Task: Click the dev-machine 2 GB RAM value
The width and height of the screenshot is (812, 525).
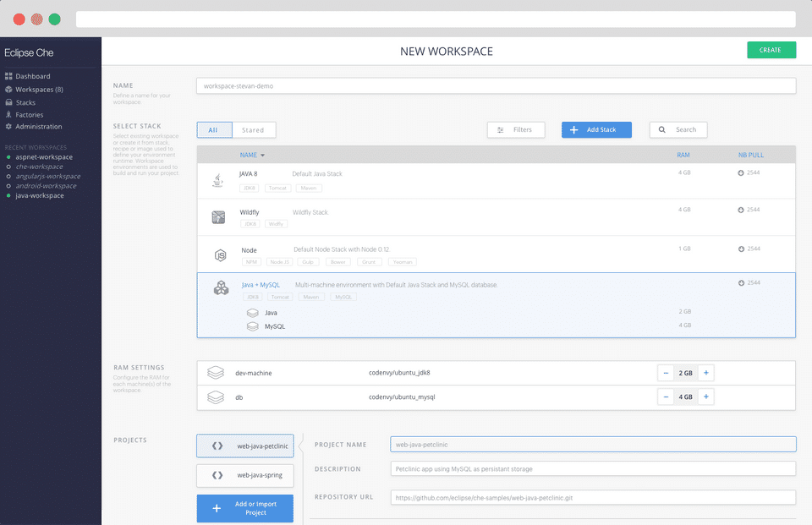Action: 686,373
